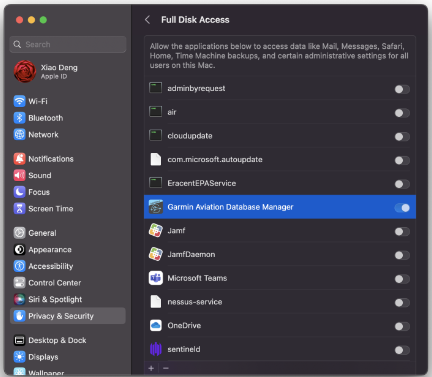Click the purple sentineld icon
Image resolution: width=432 pixels, height=377 pixels.
156,349
